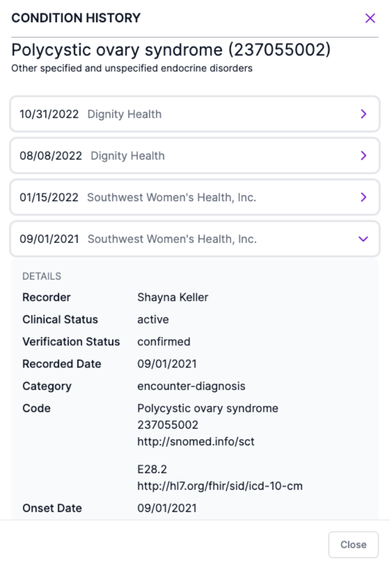This screenshot has width=392, height=562.
Task: Click the 'confirmed' verification status value
Action: (163, 342)
